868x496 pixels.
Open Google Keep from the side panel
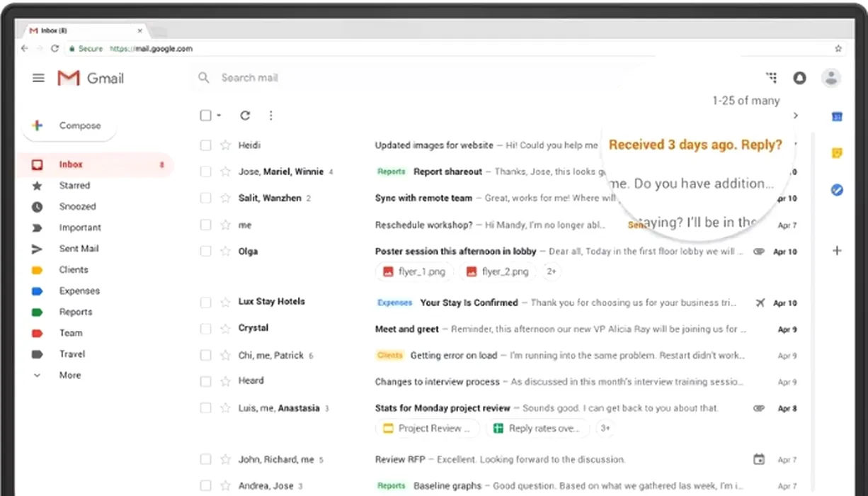point(837,154)
